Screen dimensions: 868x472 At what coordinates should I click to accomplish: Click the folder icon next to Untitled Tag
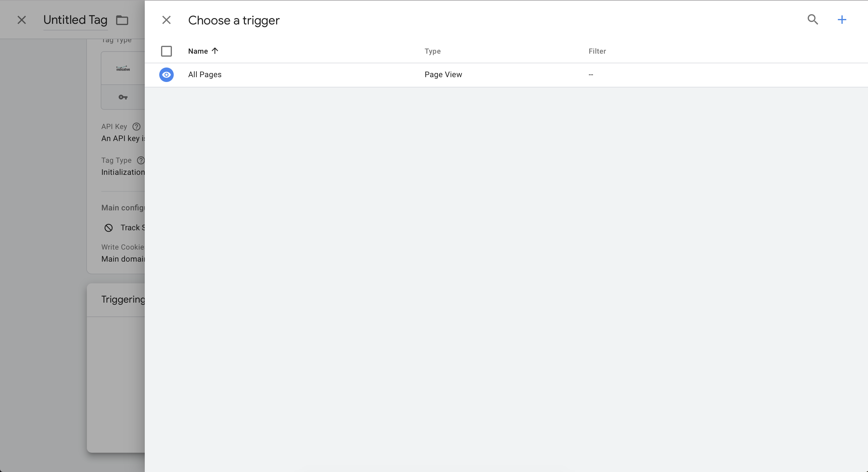tap(122, 20)
